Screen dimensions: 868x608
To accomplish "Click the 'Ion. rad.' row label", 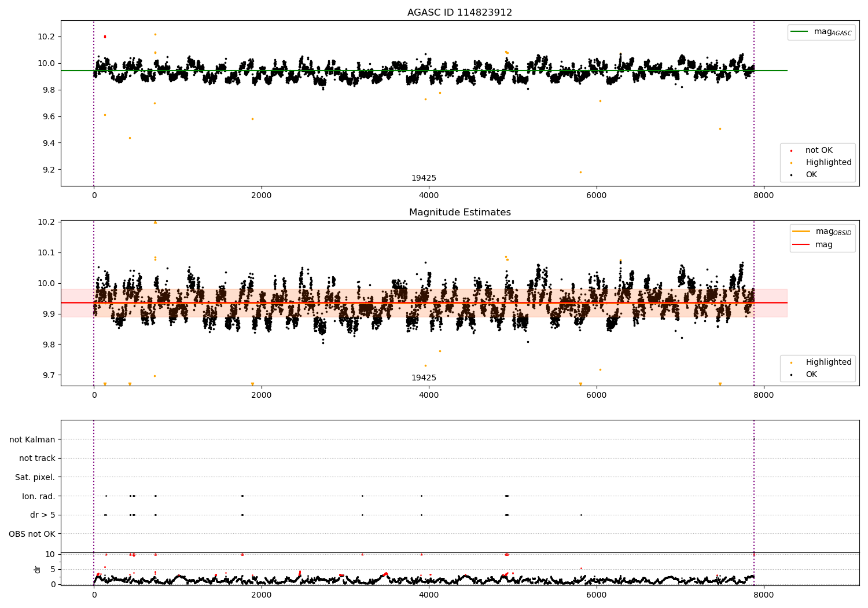I will (39, 497).
